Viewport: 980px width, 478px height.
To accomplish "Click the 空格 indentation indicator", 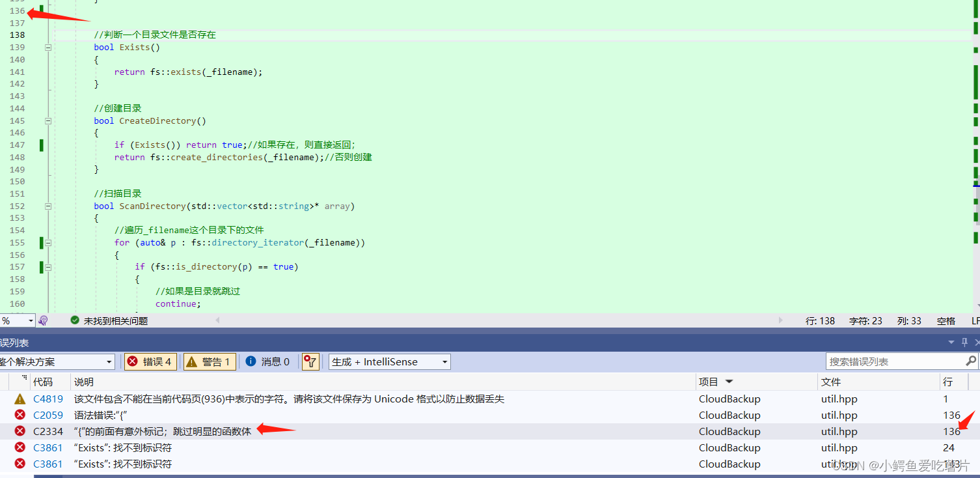I will 946,320.
